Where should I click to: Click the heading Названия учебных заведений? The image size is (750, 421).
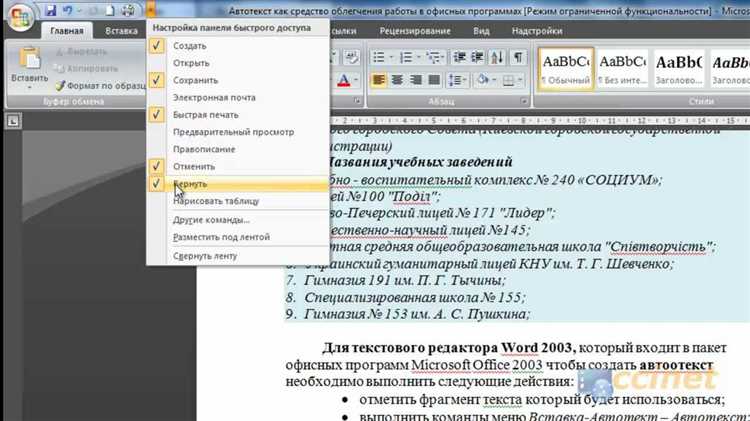421,162
